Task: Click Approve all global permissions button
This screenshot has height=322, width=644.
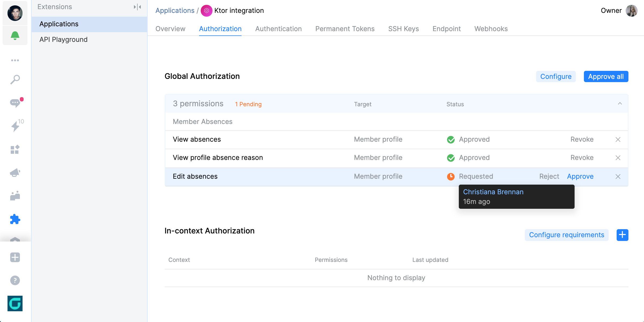Action: pyautogui.click(x=606, y=76)
